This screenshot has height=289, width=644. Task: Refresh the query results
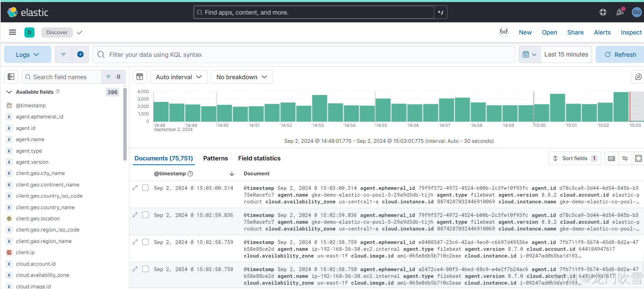[620, 54]
